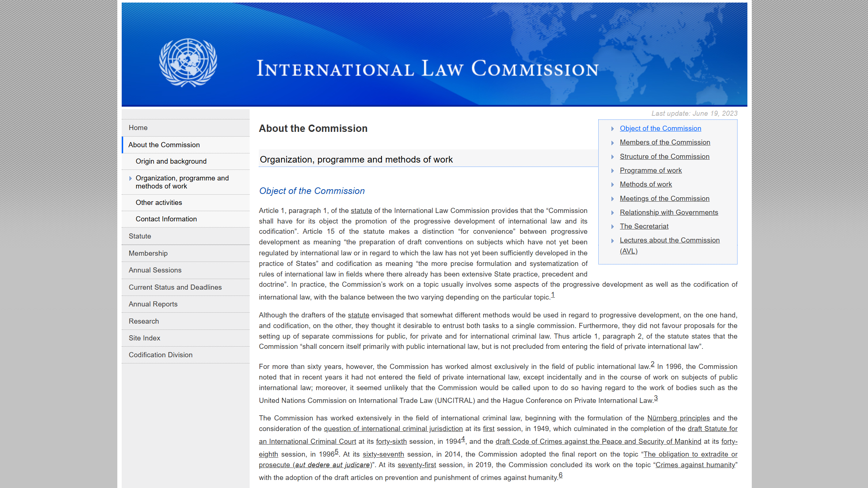Follow the Nürnberg principles link
Viewport: 868px width, 488px height.
(678, 418)
